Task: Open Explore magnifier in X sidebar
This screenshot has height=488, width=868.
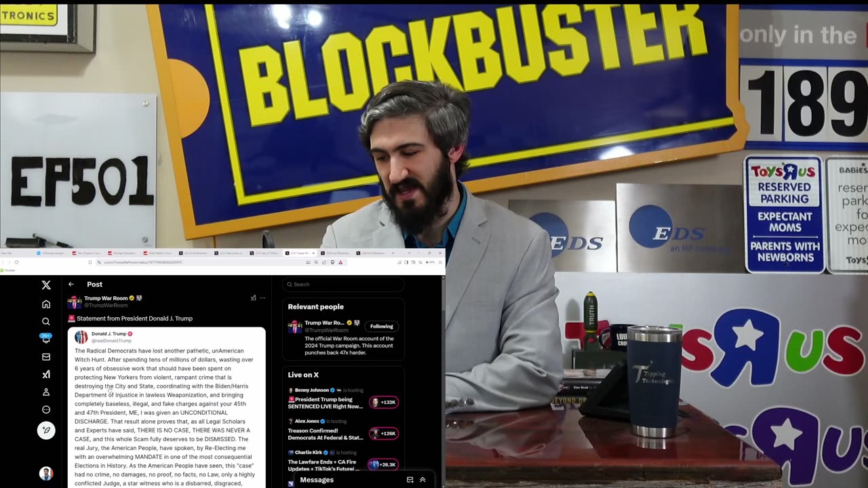Action: 46,322
